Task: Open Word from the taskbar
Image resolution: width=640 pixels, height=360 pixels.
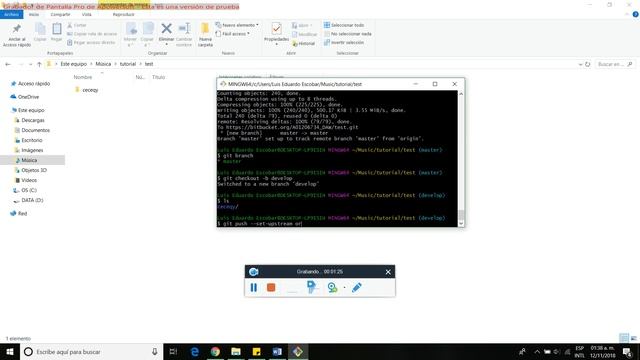Action: tap(277, 351)
